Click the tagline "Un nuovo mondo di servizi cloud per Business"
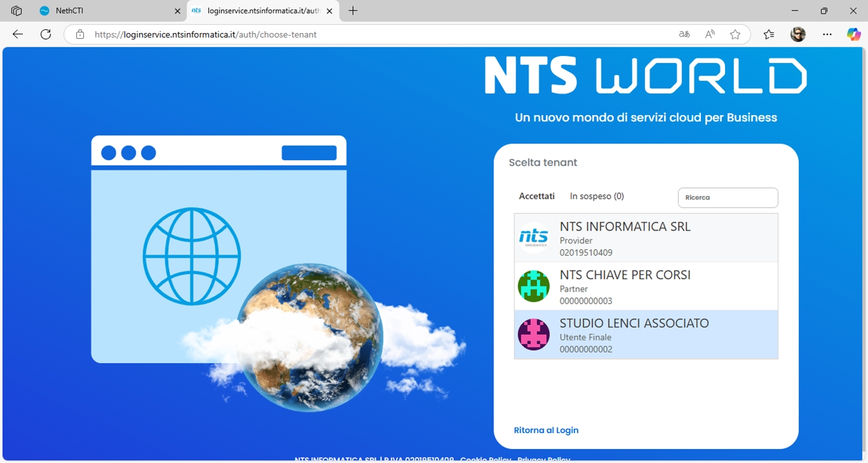Image resolution: width=868 pixels, height=463 pixels. [x=646, y=117]
